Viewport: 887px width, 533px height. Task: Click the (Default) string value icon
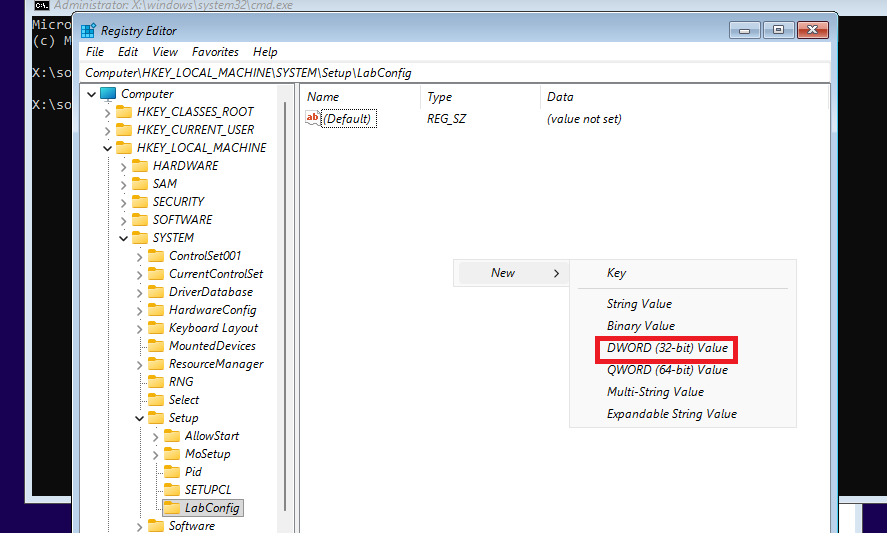click(312, 119)
